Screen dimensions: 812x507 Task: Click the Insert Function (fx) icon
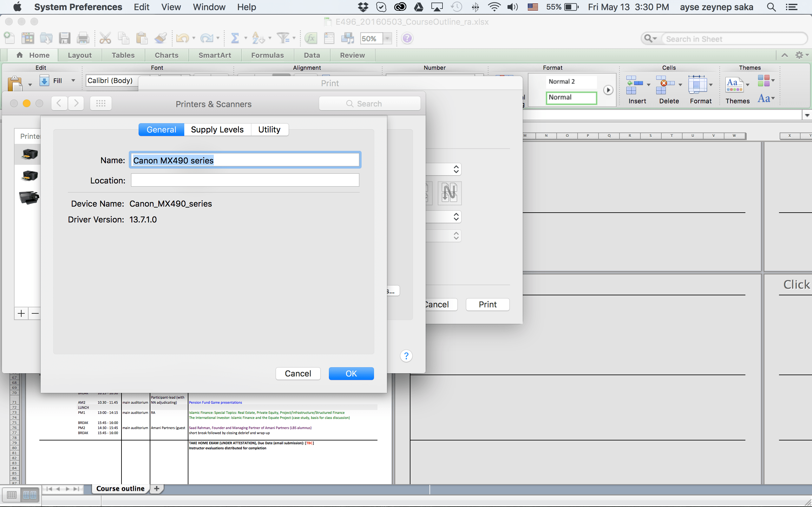point(311,38)
